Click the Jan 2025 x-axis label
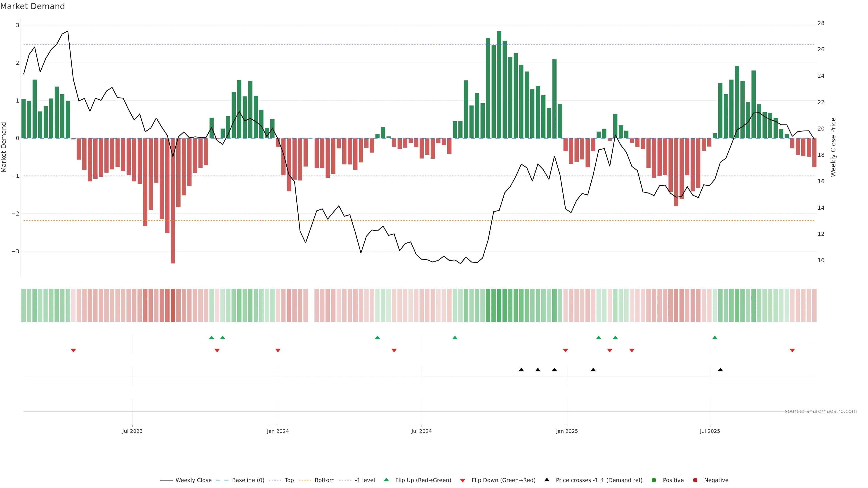 (x=567, y=431)
